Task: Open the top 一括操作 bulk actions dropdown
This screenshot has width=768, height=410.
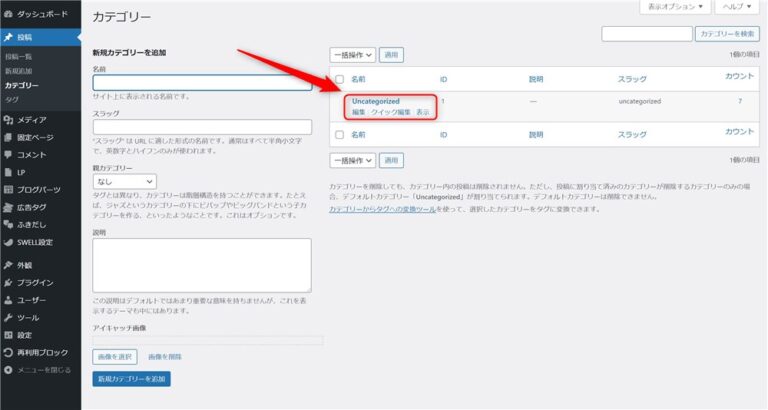Action: pos(352,54)
